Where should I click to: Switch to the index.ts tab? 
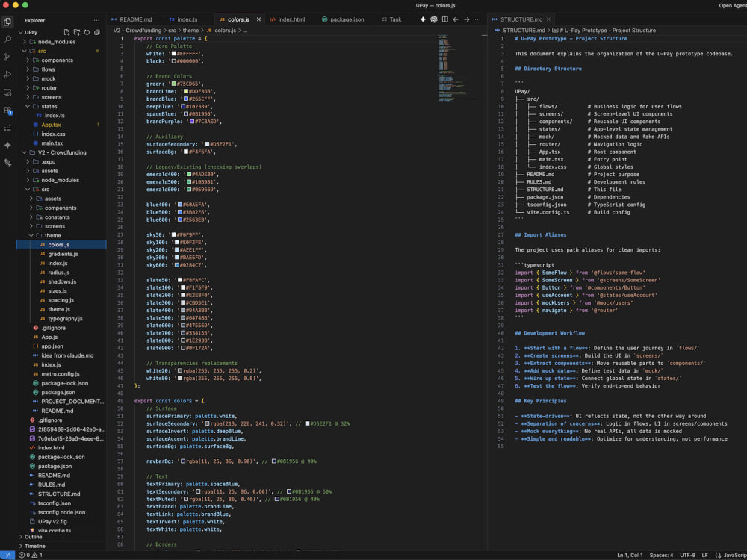coord(187,19)
